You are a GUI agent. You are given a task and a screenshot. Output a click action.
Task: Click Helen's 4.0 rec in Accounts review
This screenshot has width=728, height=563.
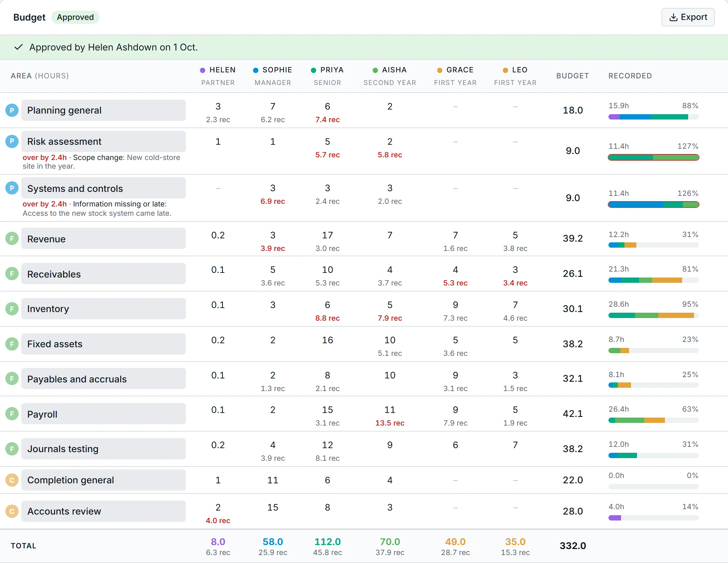coord(218,521)
